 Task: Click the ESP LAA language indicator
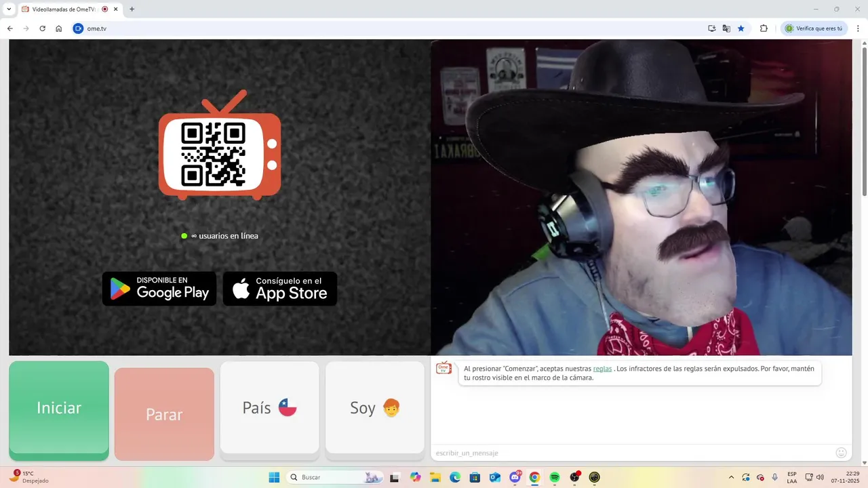(792, 477)
